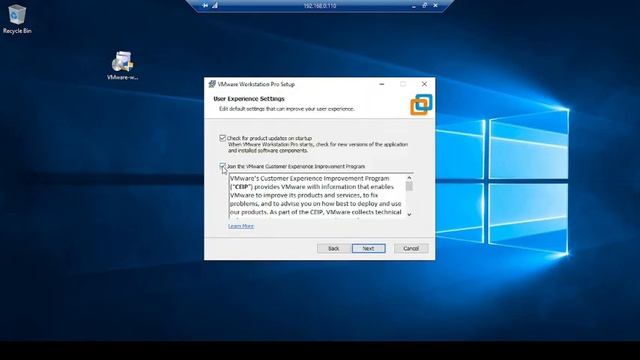Close the VMware Workstation Pro Setup dialog
Viewport: 640px width, 360px height.
pyautogui.click(x=424, y=84)
